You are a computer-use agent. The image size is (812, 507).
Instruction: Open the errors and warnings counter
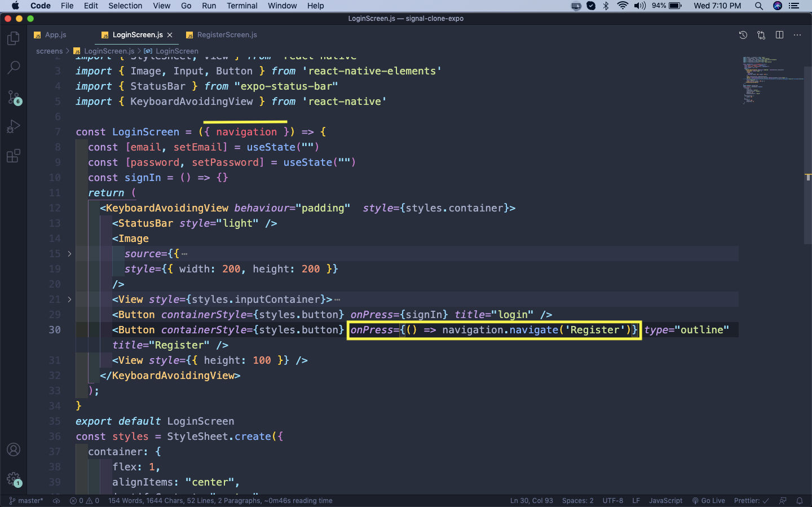coord(85,501)
